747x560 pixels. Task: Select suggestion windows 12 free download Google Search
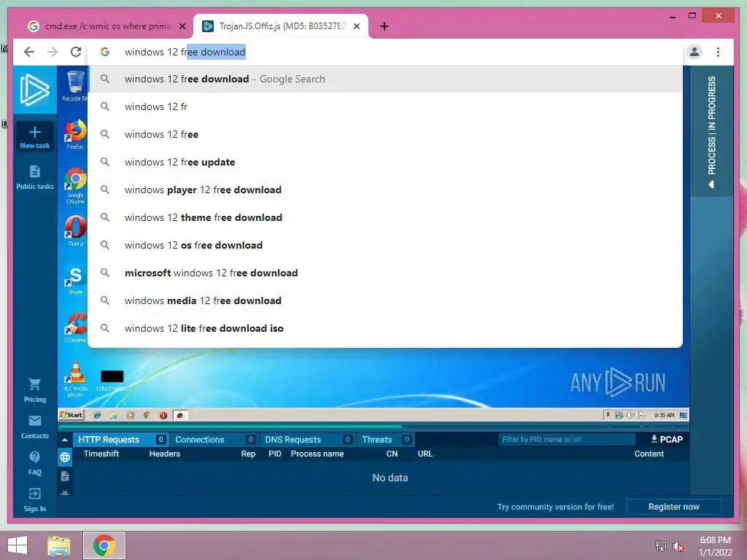385,79
